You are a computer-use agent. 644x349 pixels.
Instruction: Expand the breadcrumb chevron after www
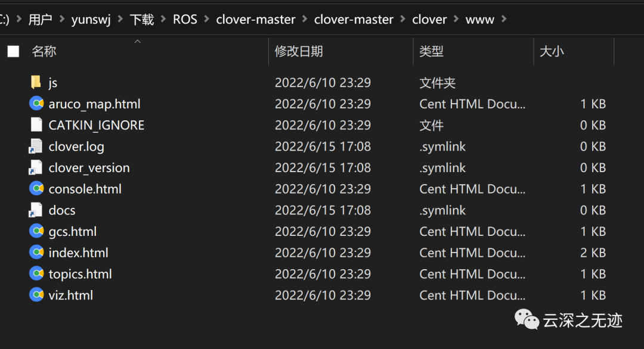click(504, 19)
